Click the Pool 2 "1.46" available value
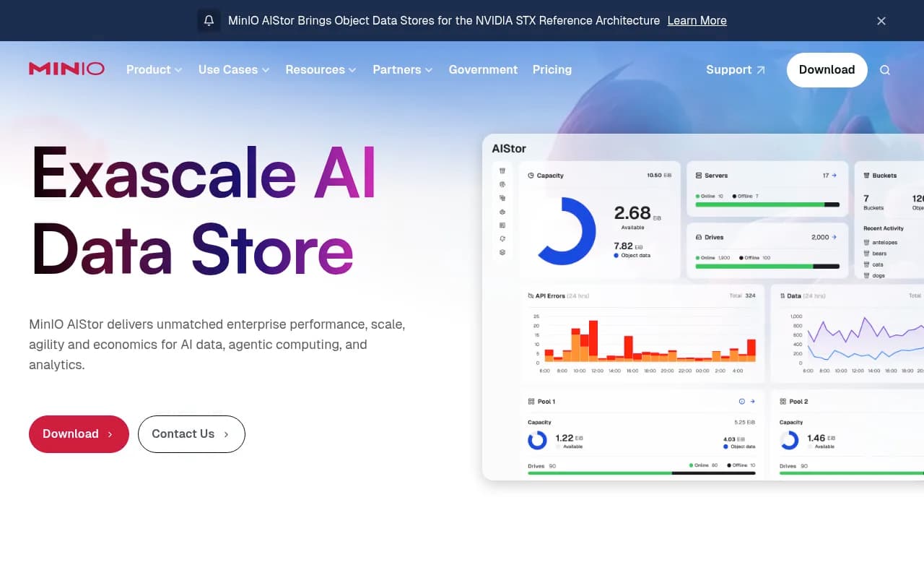The height and width of the screenshot is (578, 924). point(816,438)
